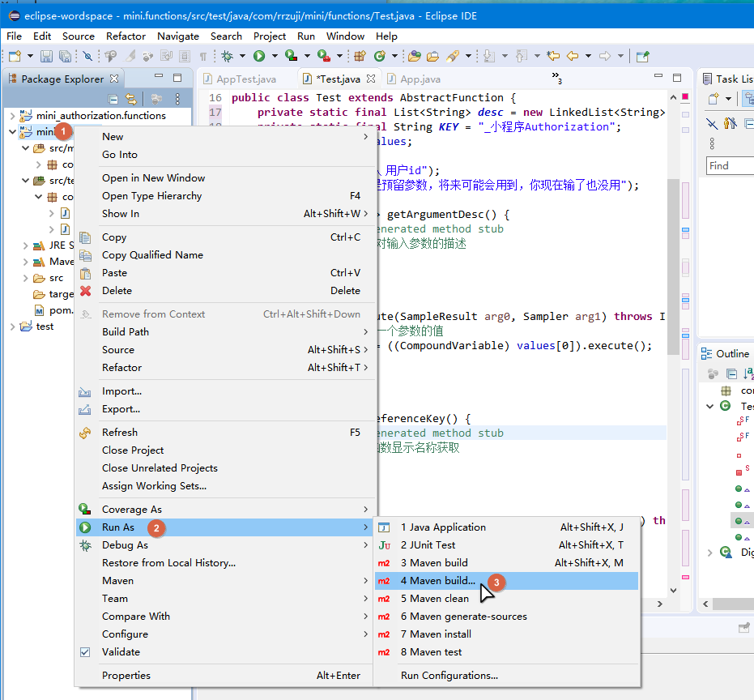Click Run Configurations... entry
754x700 pixels.
click(506, 676)
